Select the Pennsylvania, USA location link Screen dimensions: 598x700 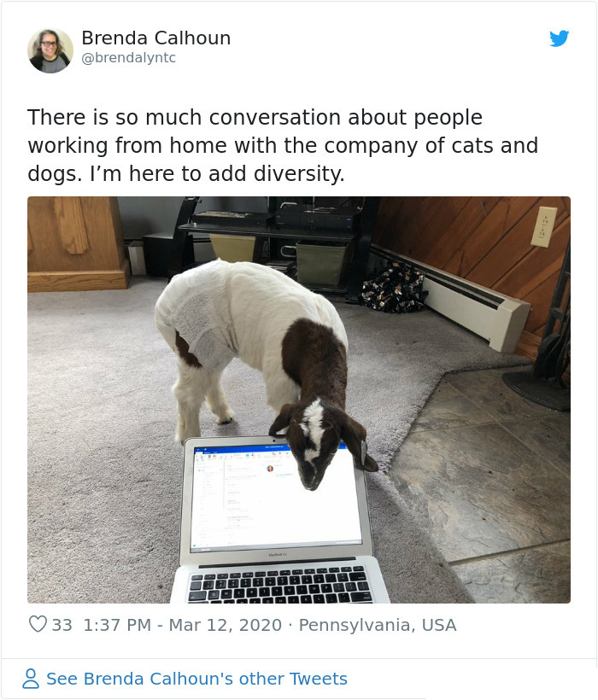(x=378, y=625)
